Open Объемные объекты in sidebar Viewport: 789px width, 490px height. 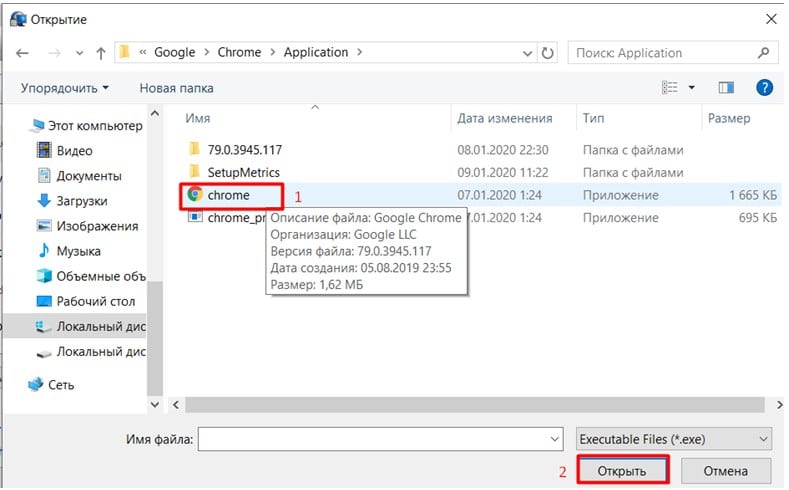[x=91, y=276]
